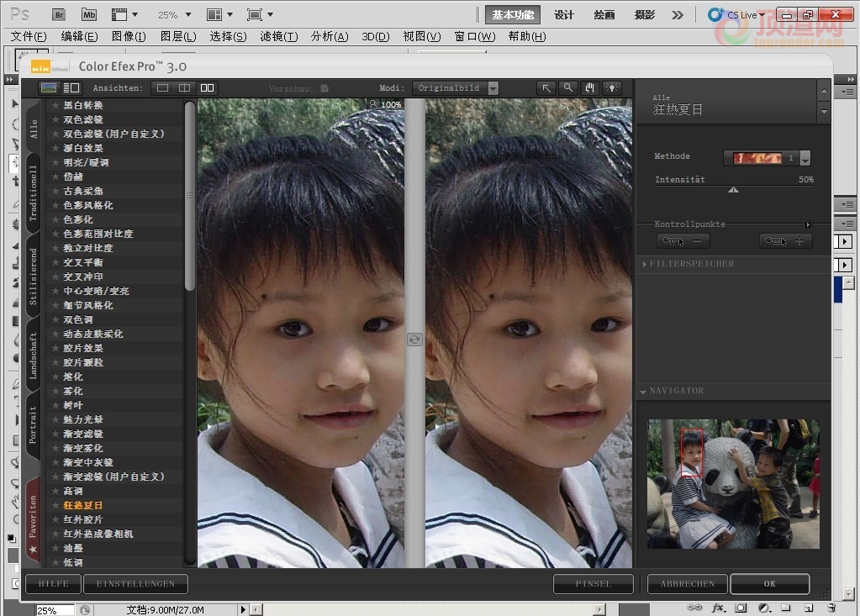Select the split preview view
Viewport: 860px width, 616px height.
184,87
